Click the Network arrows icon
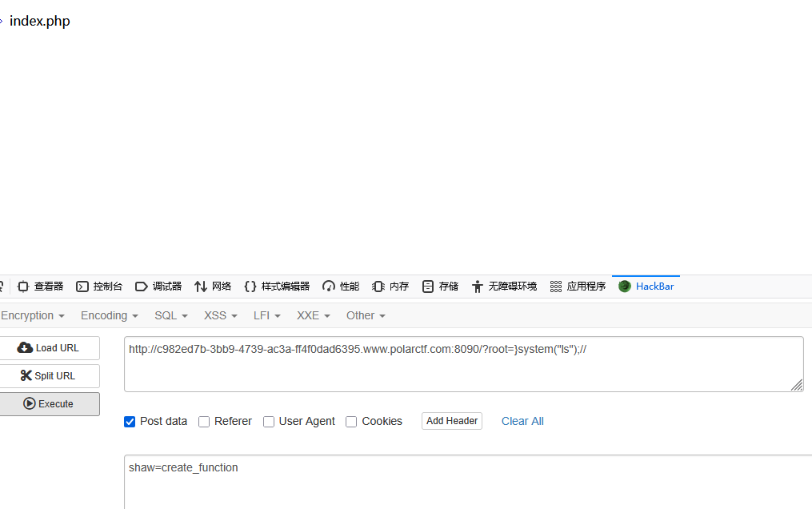 coord(201,287)
